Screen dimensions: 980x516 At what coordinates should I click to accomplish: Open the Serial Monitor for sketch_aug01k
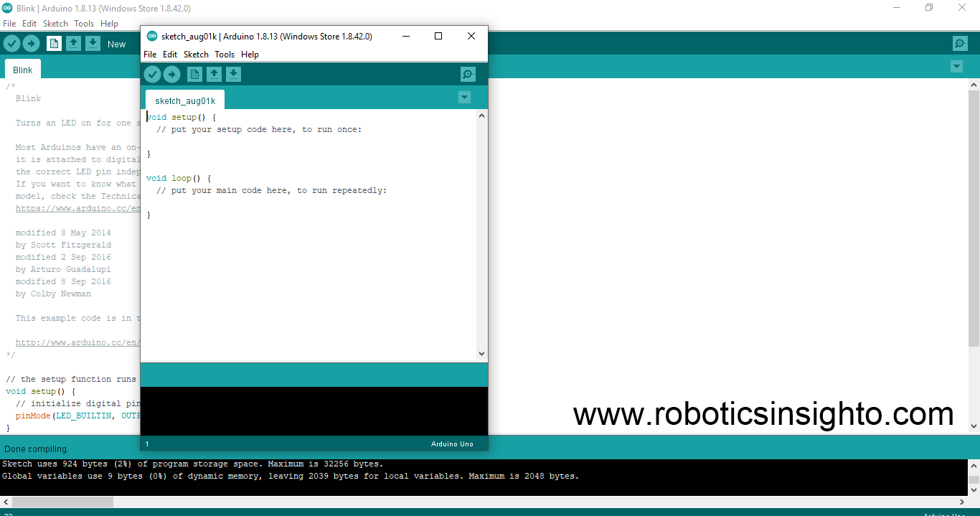point(468,74)
